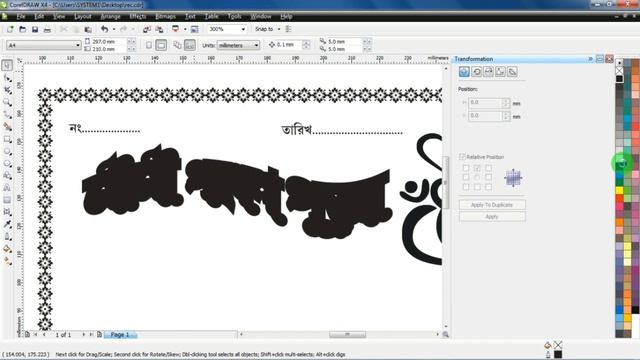Open the Outline tool flyout
The height and width of the screenshot is (360, 640).
pos(7,236)
